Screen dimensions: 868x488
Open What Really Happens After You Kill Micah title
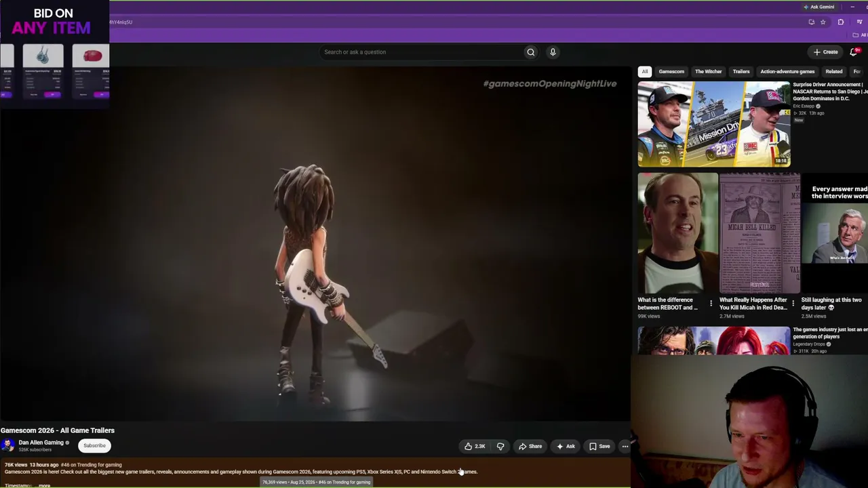pyautogui.click(x=753, y=304)
